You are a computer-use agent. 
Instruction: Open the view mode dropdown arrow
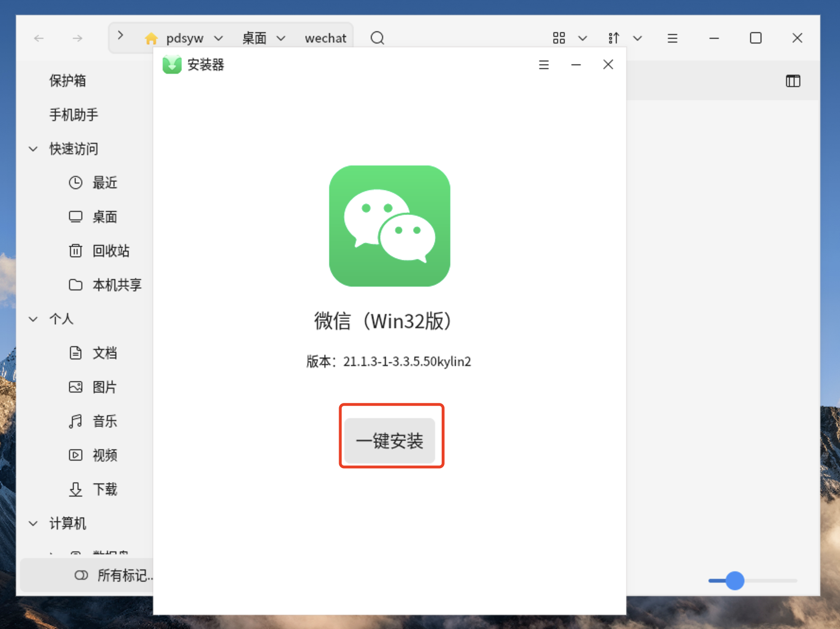(x=582, y=38)
